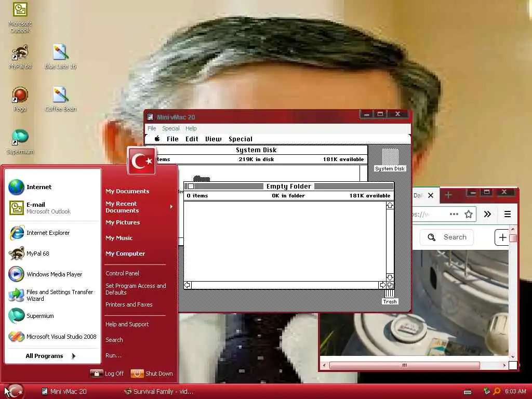Open page actions three-dot menu in browser

454,214
